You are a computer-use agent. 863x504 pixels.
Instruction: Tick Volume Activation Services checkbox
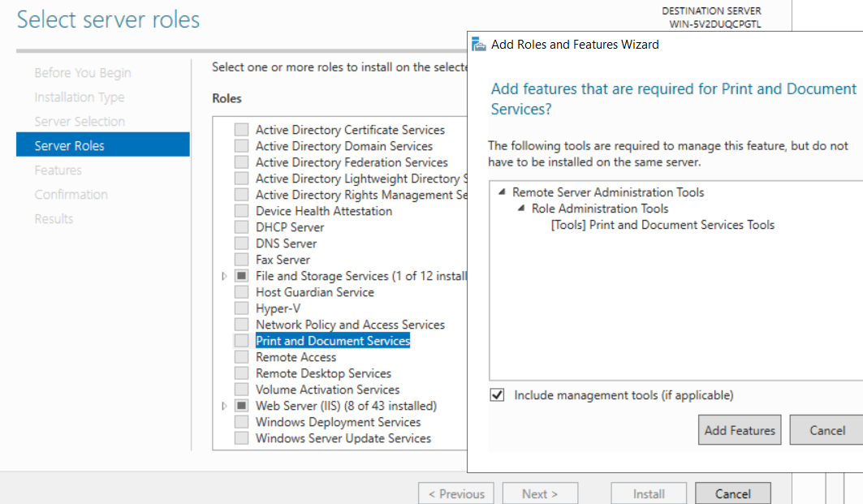coord(241,390)
